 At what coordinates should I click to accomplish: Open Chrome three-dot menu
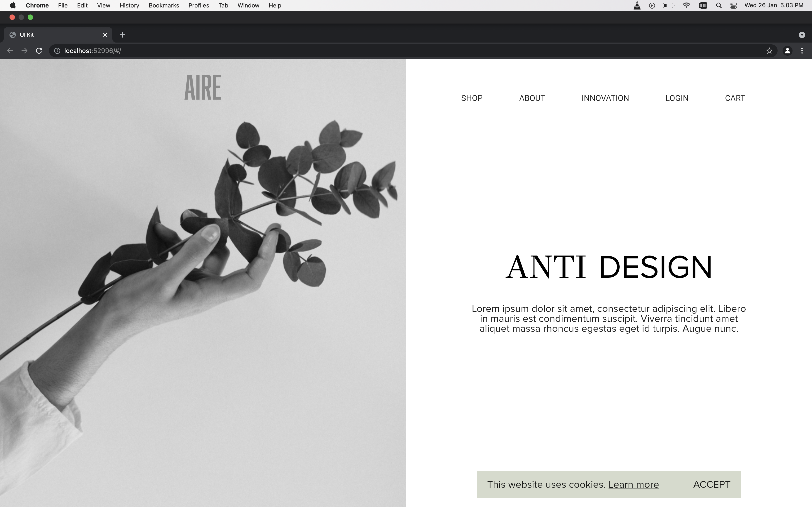802,51
